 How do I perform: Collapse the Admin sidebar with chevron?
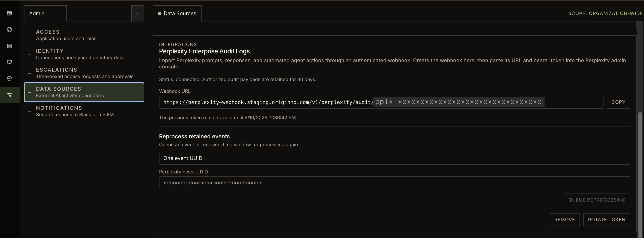click(x=137, y=14)
